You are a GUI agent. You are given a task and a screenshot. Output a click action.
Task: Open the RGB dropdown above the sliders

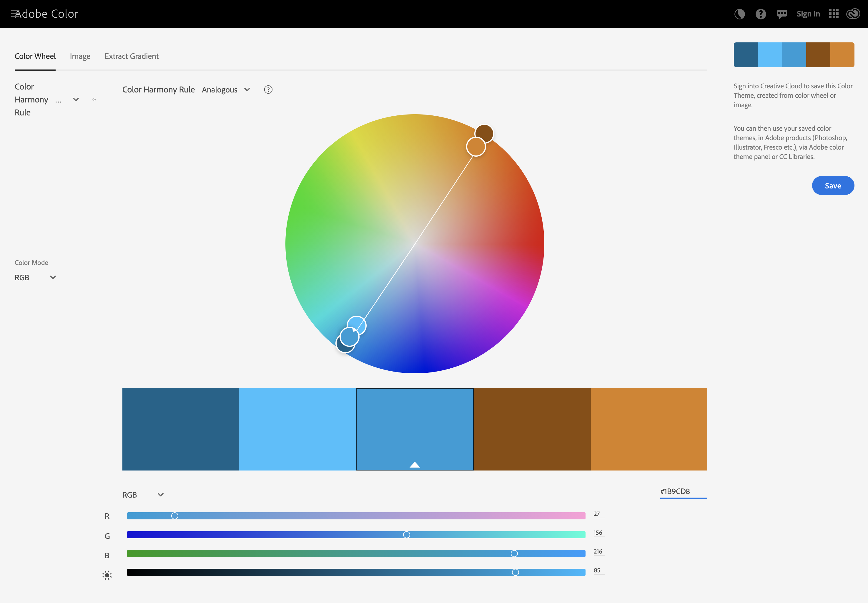[143, 495]
